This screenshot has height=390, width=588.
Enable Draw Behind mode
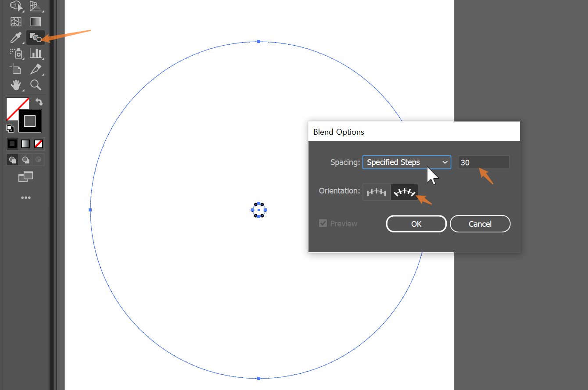pyautogui.click(x=25, y=160)
